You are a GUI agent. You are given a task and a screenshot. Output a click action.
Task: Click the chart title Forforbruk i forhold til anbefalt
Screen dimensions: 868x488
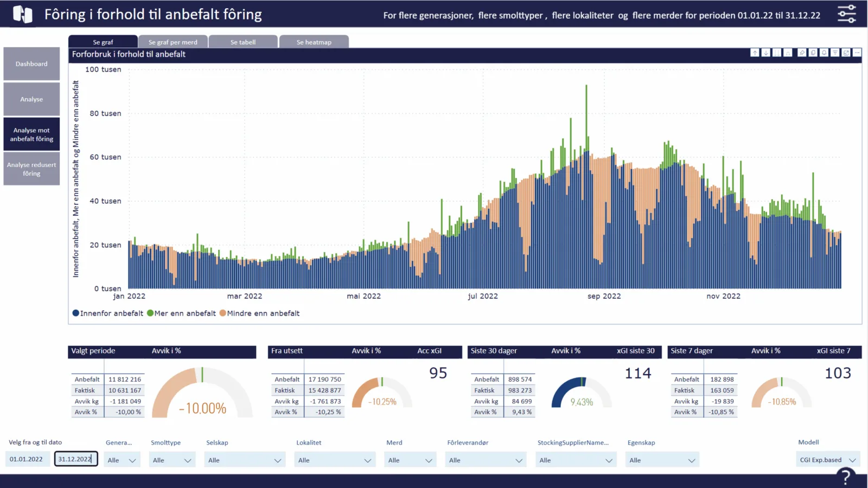pyautogui.click(x=129, y=54)
